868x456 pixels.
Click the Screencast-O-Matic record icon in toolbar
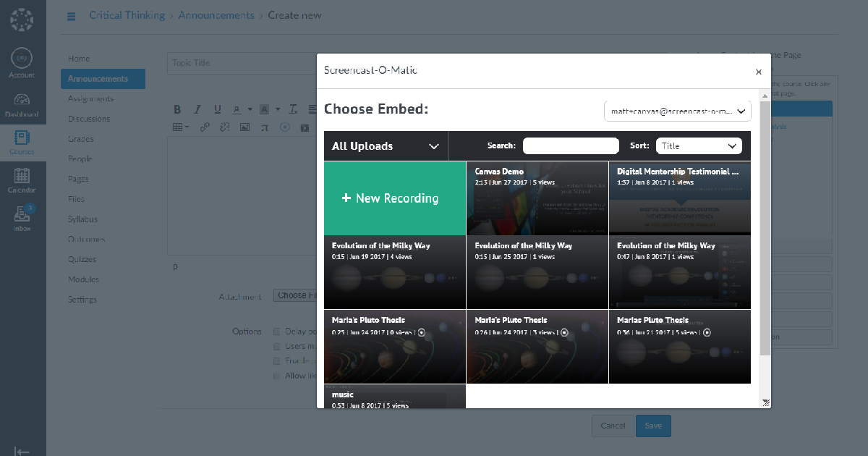(x=284, y=127)
